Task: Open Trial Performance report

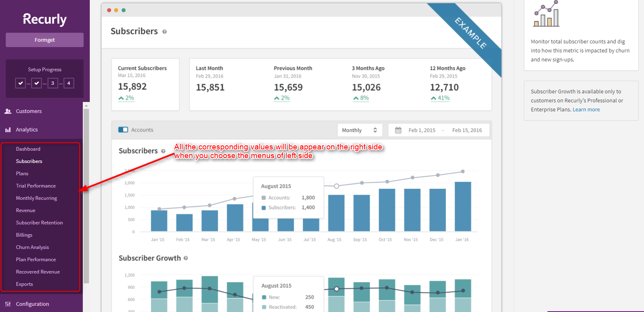Action: [36, 186]
